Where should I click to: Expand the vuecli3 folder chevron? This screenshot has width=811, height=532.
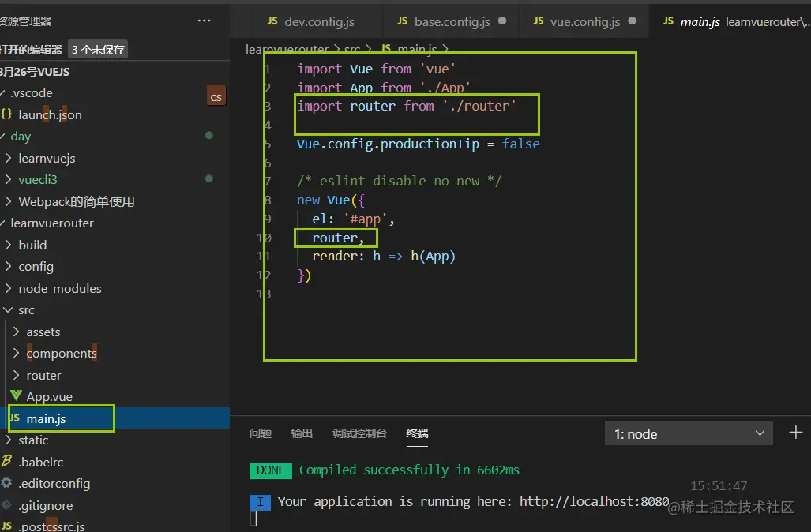pos(8,179)
